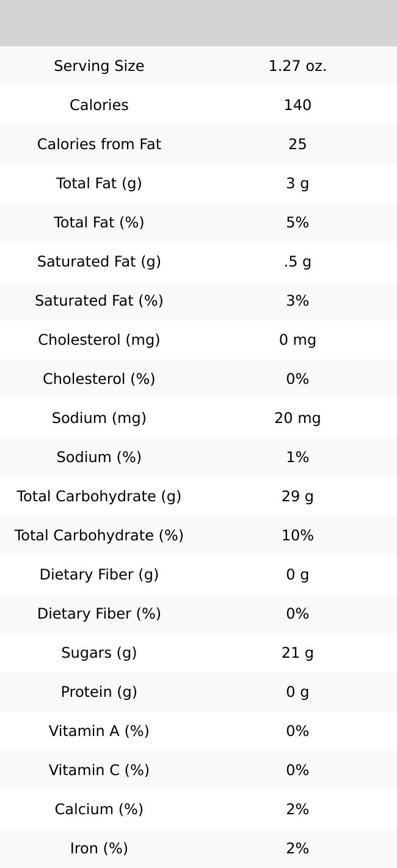Click the 5% Total Fat value

297,223
